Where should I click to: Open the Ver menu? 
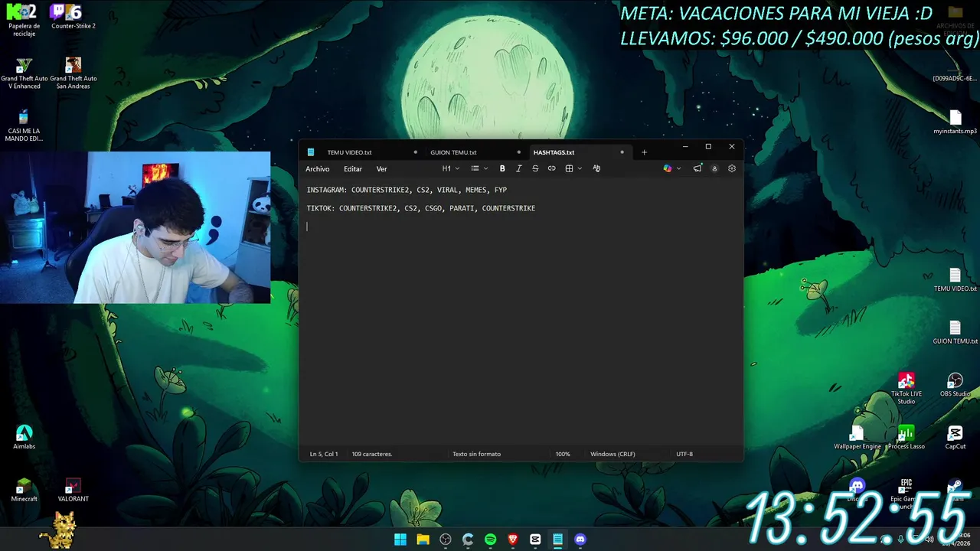coord(381,169)
